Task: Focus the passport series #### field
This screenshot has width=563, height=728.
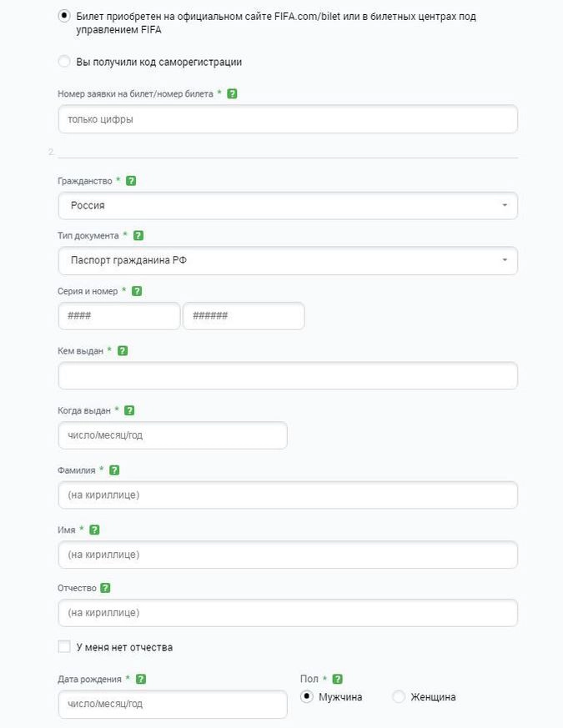Action: (119, 316)
